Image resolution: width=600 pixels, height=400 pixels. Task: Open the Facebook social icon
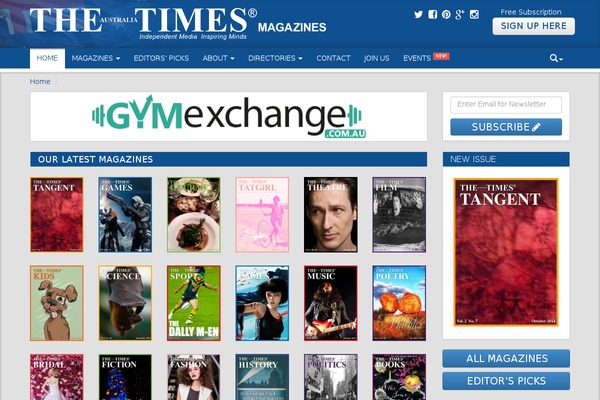(432, 15)
